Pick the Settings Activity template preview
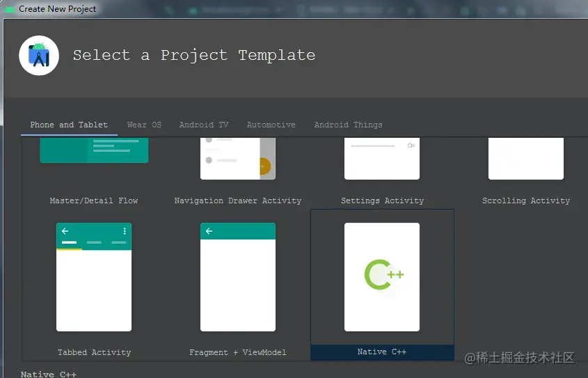 point(382,158)
